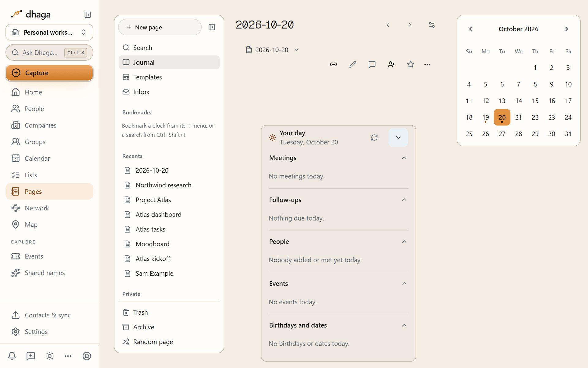Click the Capture button

(x=49, y=73)
